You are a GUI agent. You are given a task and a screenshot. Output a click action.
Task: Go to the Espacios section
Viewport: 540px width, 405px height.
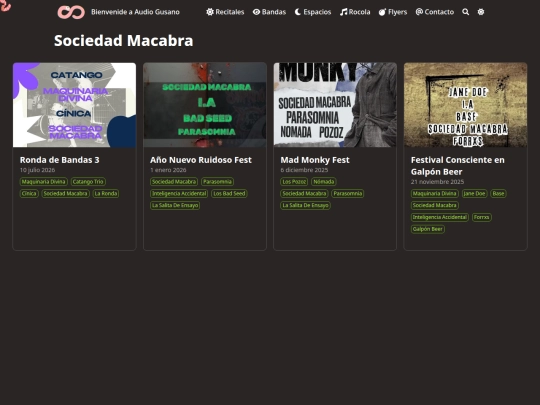pyautogui.click(x=313, y=12)
